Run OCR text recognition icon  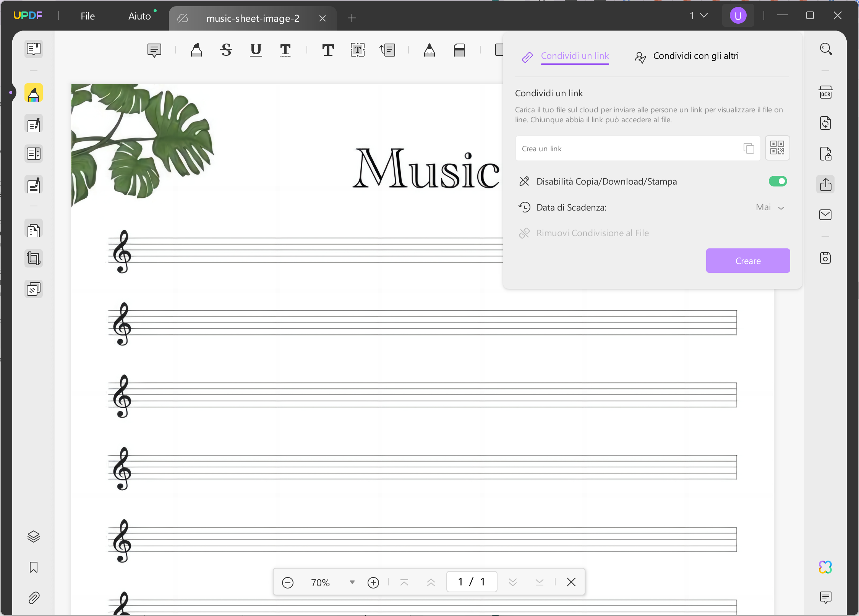[x=826, y=92]
